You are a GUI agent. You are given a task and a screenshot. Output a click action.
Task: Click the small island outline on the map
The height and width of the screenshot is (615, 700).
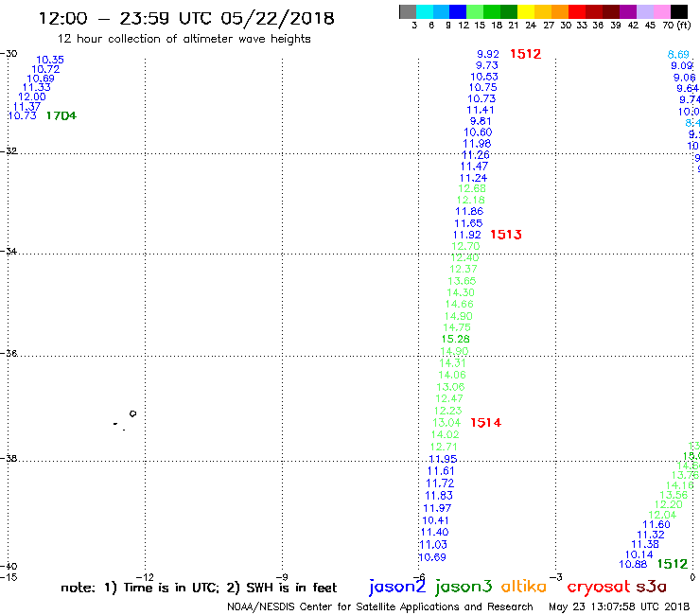click(x=132, y=413)
